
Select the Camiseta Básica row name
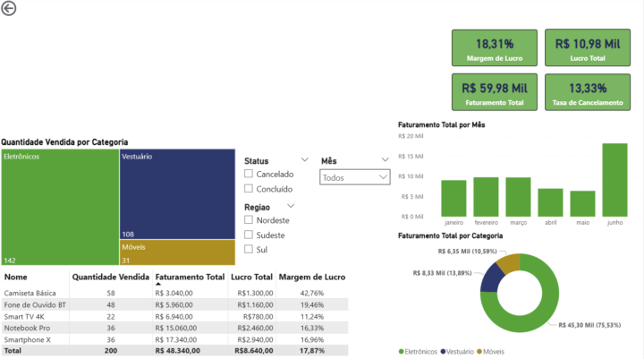point(30,294)
